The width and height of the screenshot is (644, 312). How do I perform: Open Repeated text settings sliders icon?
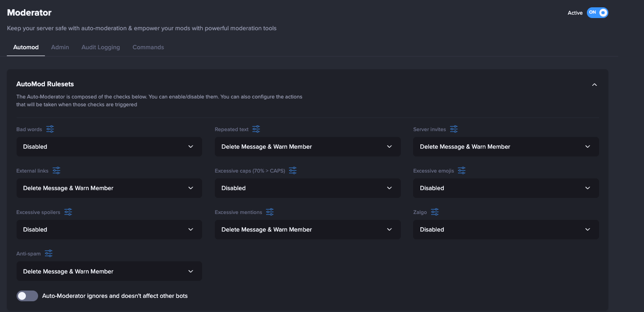[256, 129]
